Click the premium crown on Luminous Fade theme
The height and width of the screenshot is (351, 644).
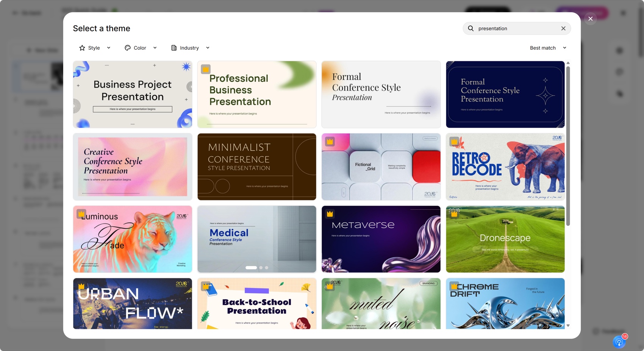(x=81, y=214)
